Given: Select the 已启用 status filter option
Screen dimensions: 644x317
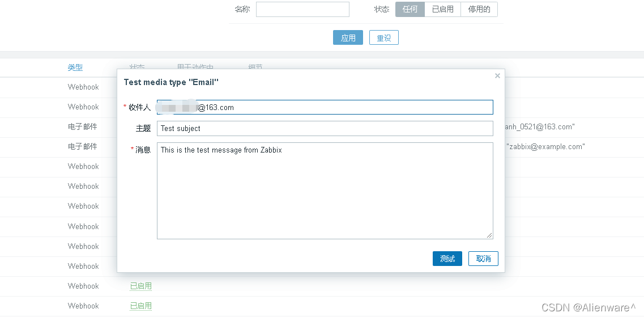Looking at the screenshot, I should click(x=443, y=10).
